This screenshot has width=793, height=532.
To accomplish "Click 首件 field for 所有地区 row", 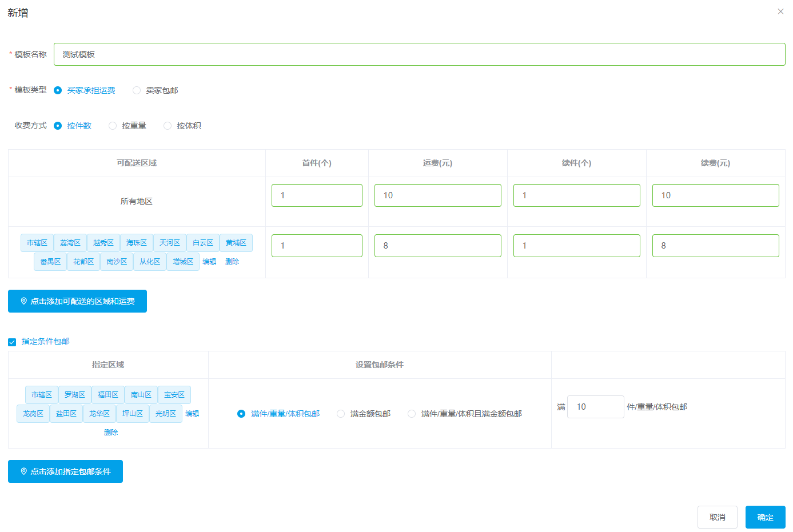I will click(317, 195).
